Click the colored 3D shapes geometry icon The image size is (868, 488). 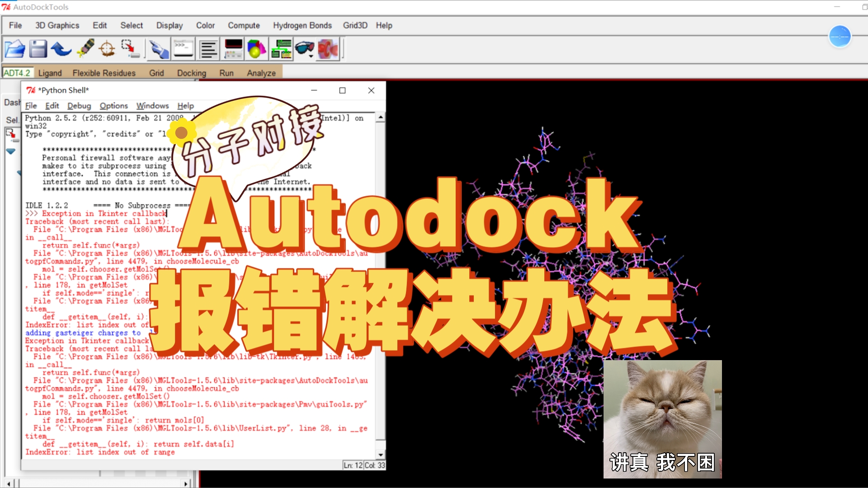(x=256, y=49)
